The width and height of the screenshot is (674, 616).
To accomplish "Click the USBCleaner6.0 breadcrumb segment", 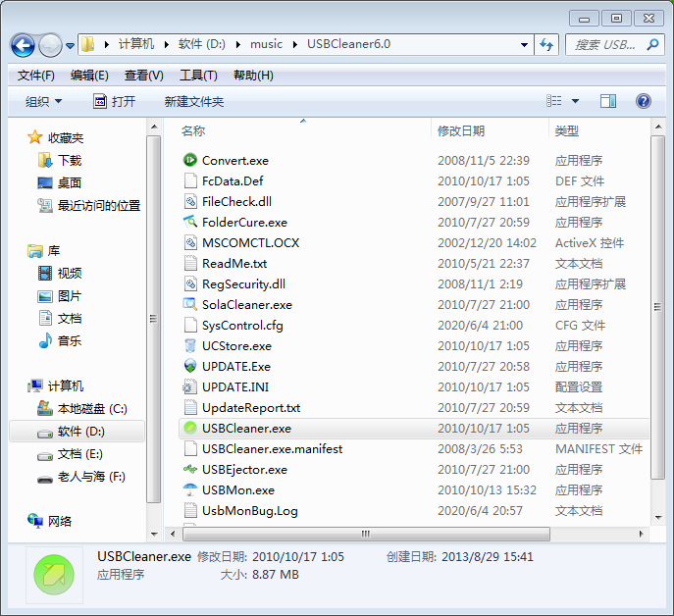I will pyautogui.click(x=348, y=44).
